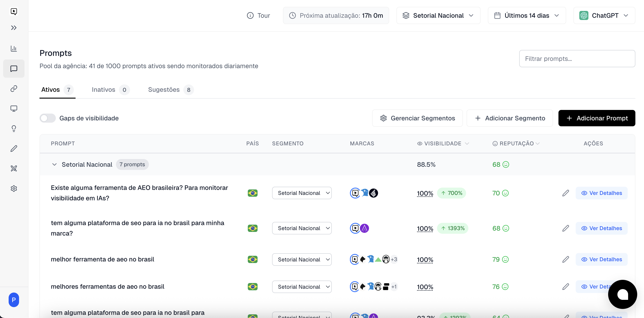The height and width of the screenshot is (318, 644).
Task: Open the ChatGPT model selector dropdown
Action: [x=604, y=15]
